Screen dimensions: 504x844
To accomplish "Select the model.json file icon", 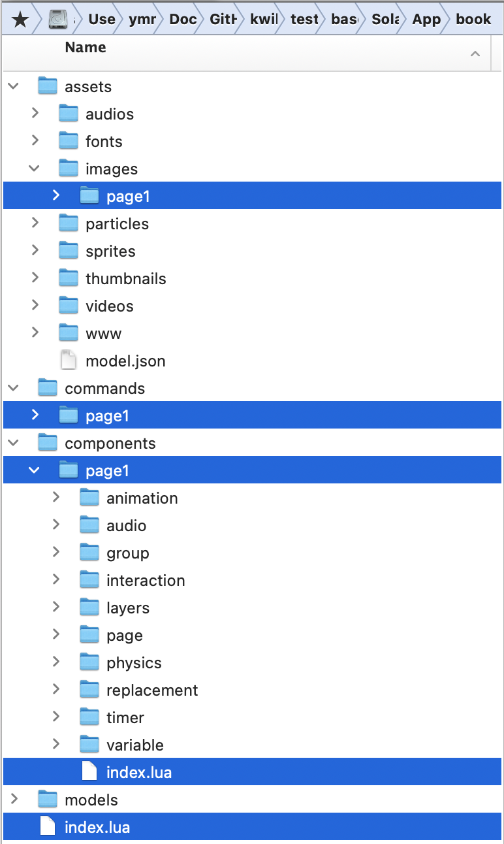I will 69,361.
